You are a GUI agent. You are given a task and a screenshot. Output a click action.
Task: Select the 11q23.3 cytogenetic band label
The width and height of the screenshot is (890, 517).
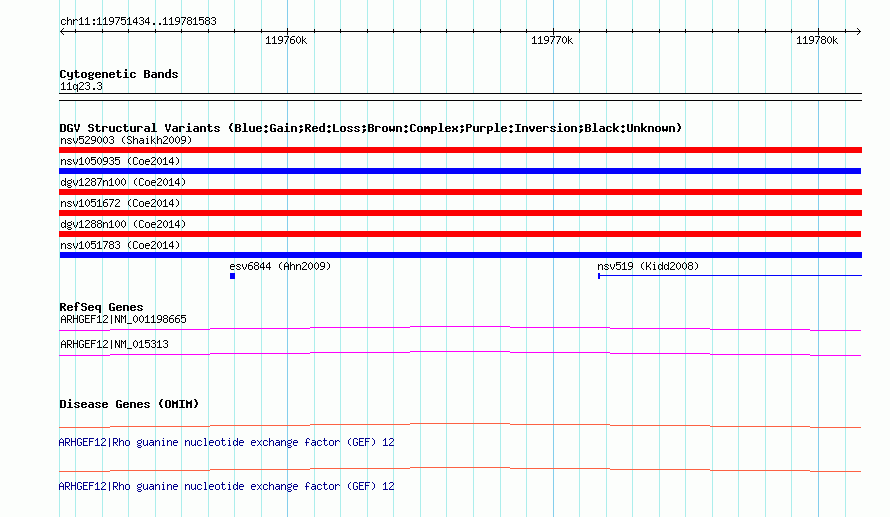(81, 86)
